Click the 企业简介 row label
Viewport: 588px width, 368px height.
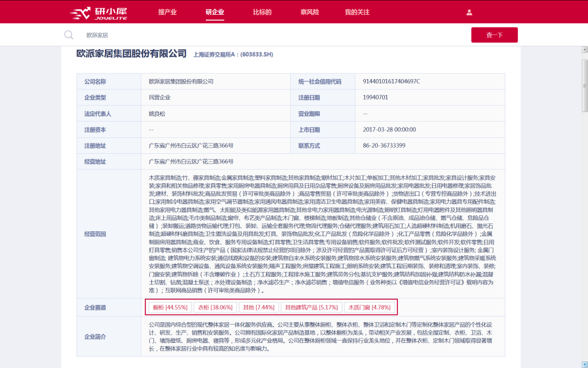(x=95, y=337)
